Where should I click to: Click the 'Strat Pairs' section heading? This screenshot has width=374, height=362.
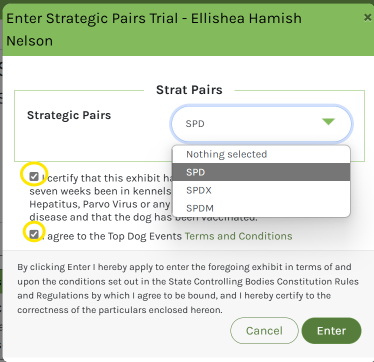coord(189,90)
